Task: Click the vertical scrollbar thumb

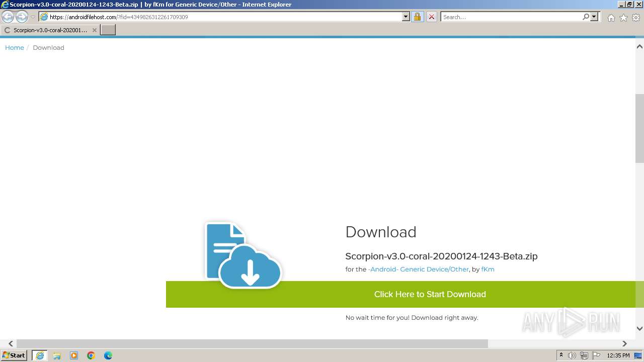Action: point(639,128)
